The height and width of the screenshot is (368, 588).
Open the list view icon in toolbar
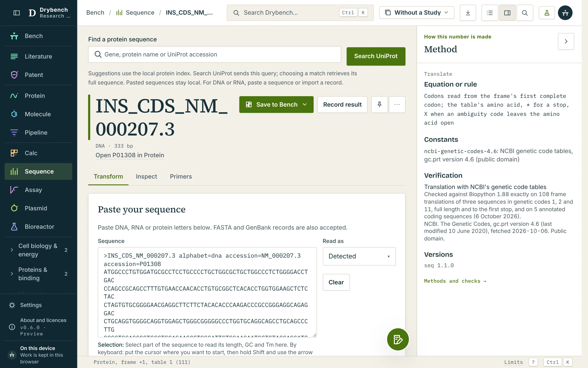490,13
